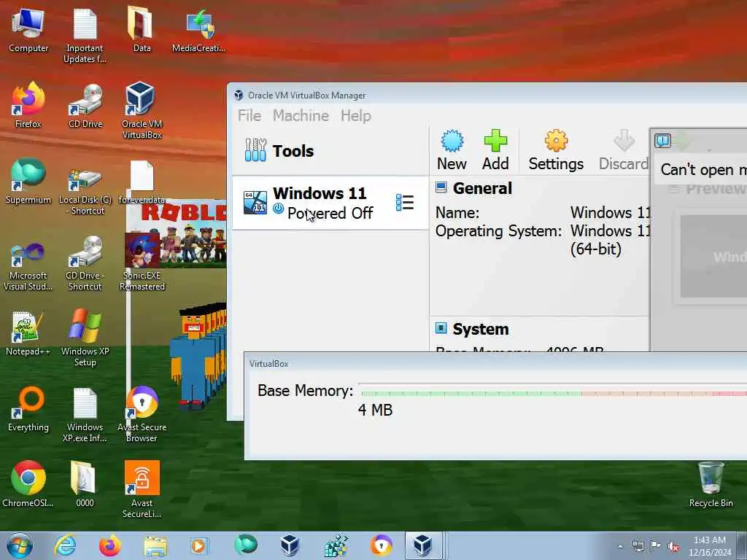The height and width of the screenshot is (560, 747).
Task: Open the Machine menu
Action: click(301, 116)
